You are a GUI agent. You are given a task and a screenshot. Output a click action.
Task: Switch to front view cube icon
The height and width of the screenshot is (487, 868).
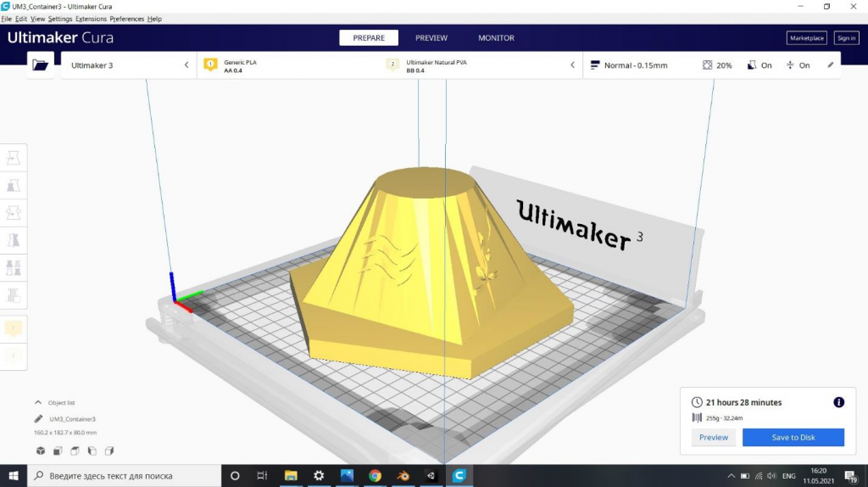58,451
